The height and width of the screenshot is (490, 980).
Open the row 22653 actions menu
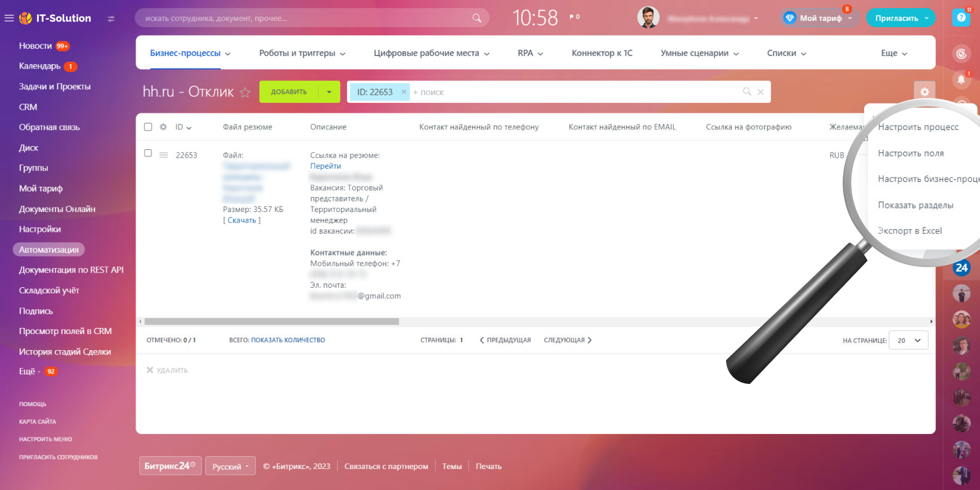coord(163,155)
